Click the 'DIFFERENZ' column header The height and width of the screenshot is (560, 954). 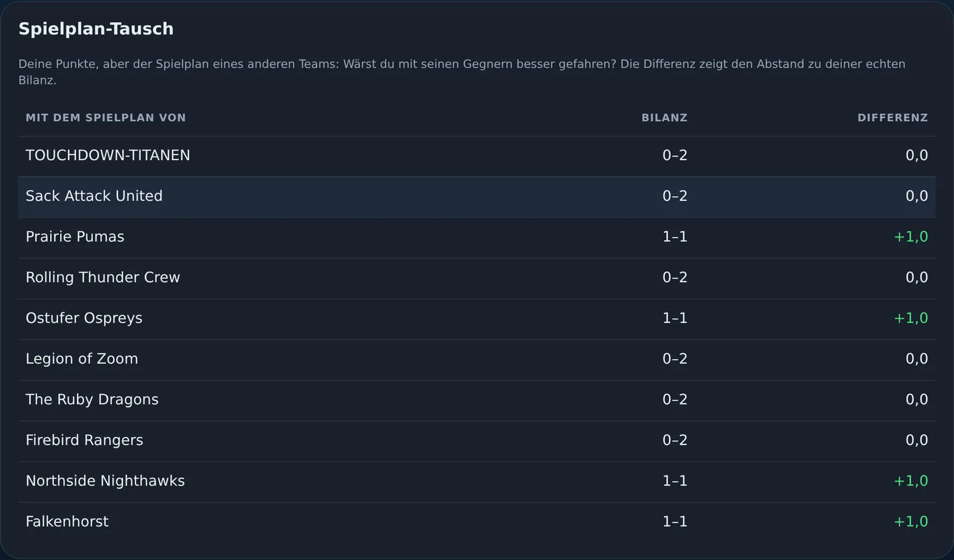click(893, 118)
